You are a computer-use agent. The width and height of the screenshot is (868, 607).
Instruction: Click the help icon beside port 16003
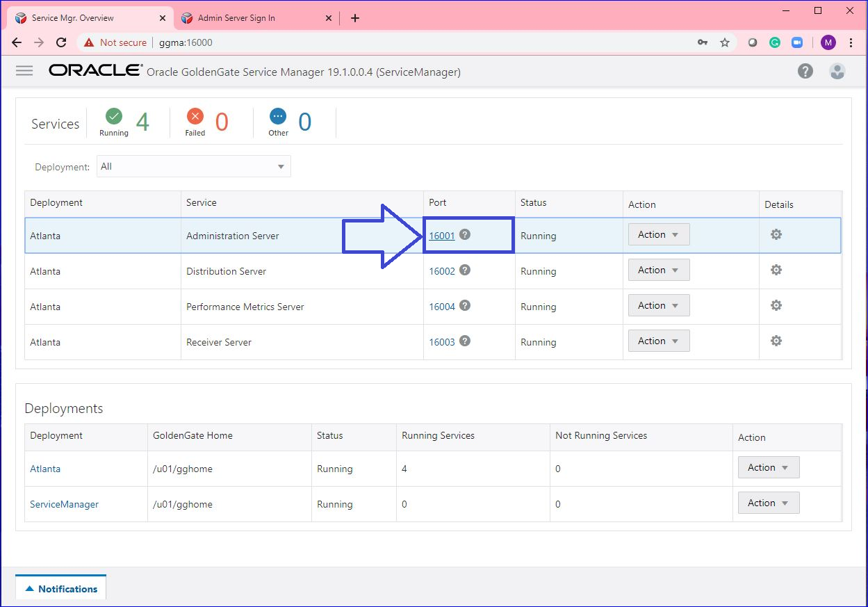[465, 341]
